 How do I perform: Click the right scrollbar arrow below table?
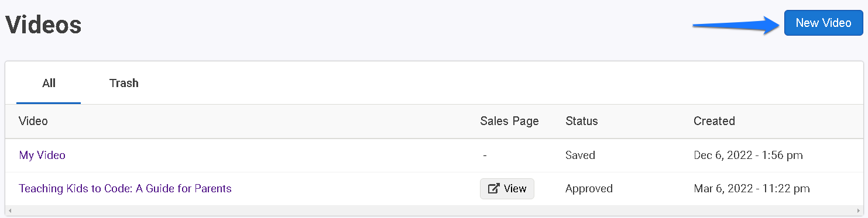pos(859,210)
